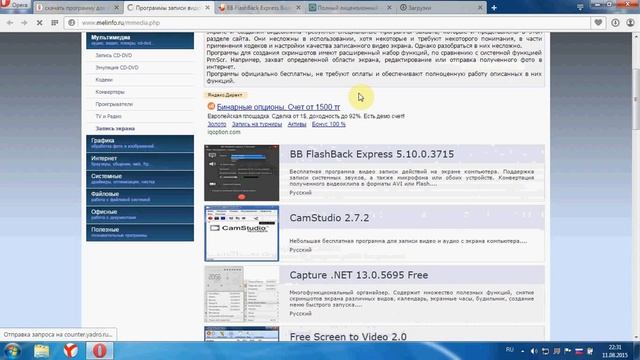Click the Action Center flag tray icon

(x=568, y=351)
